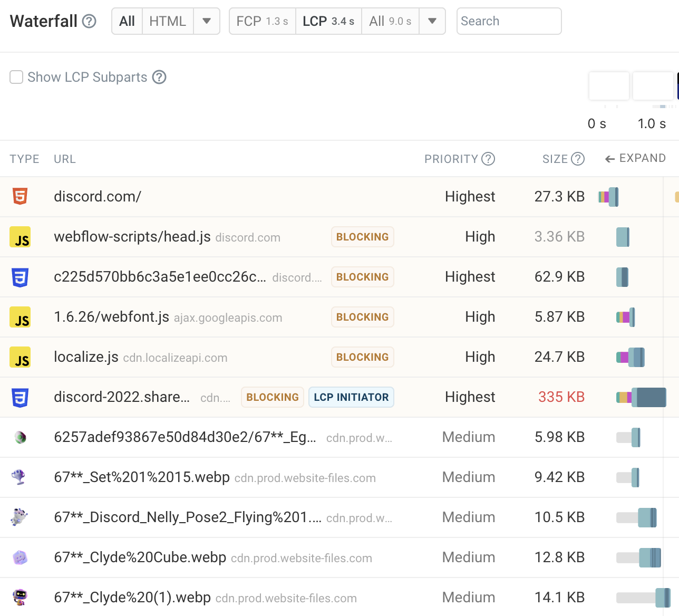Click the thumbnail for 67**_Clyde%20Cube.webp
Image resolution: width=679 pixels, height=616 pixels.
pos(20,557)
